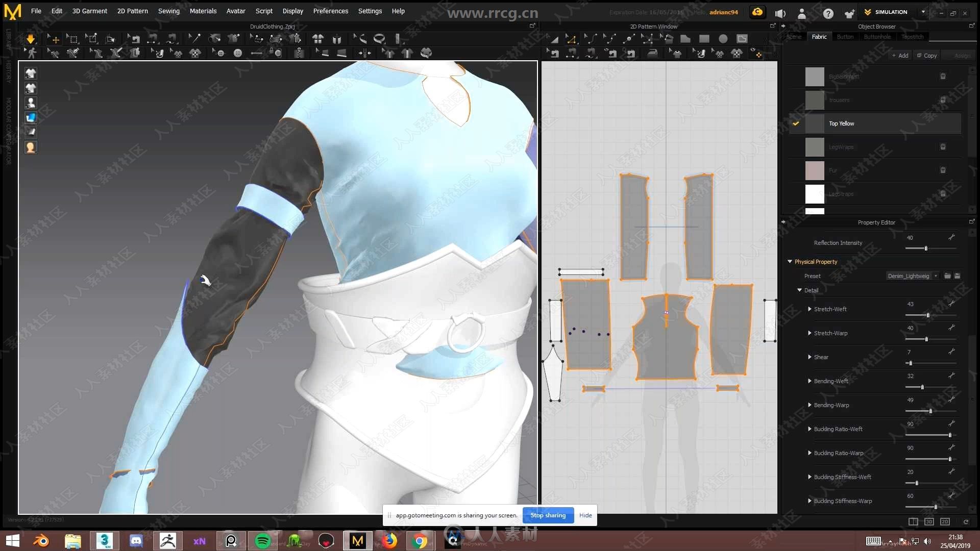
Task: Click the Hide notification bar button
Action: [x=585, y=515]
